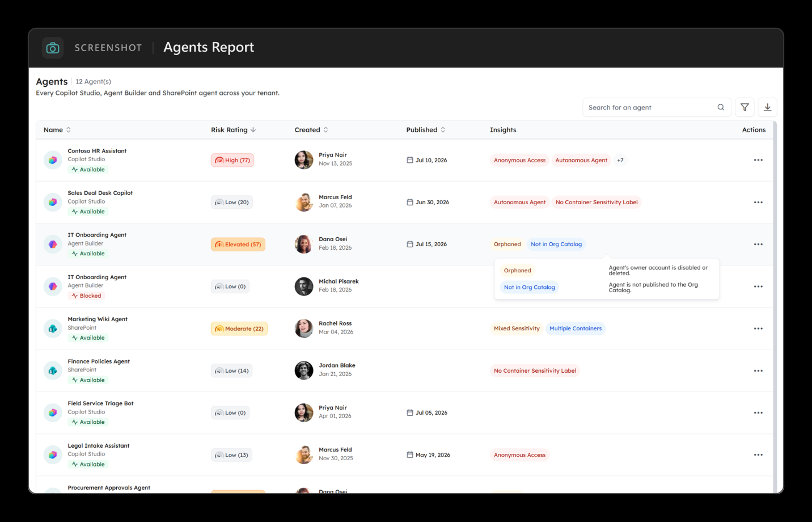Click the search magnifier icon
Viewport: 812px width, 522px height.
(x=721, y=107)
